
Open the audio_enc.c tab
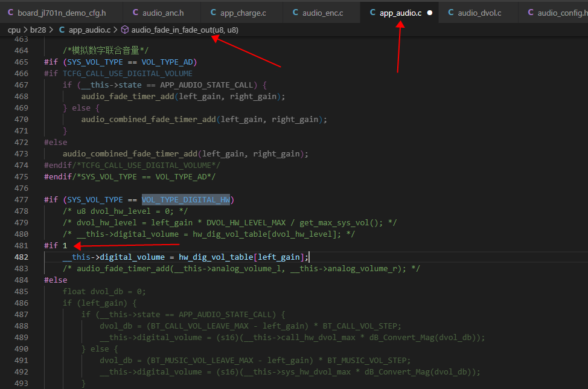pyautogui.click(x=322, y=13)
